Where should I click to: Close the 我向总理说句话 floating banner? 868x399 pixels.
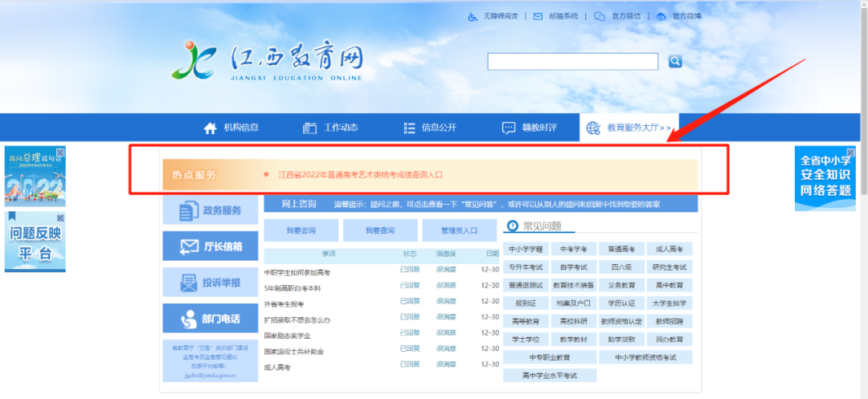pos(60,152)
